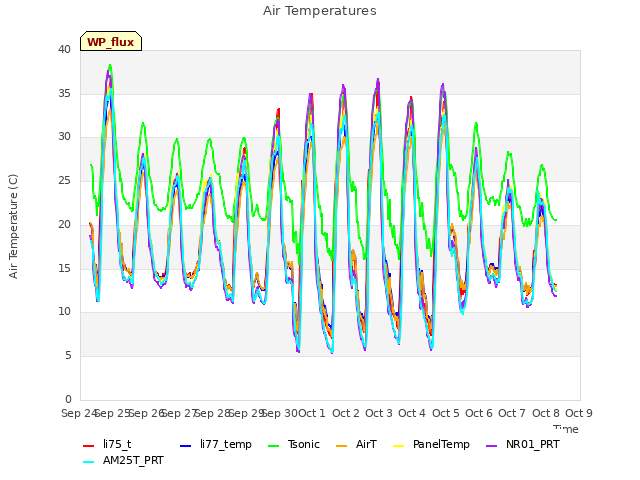
Task: Click the Oct 4 x-axis tick label
Action: click(412, 413)
